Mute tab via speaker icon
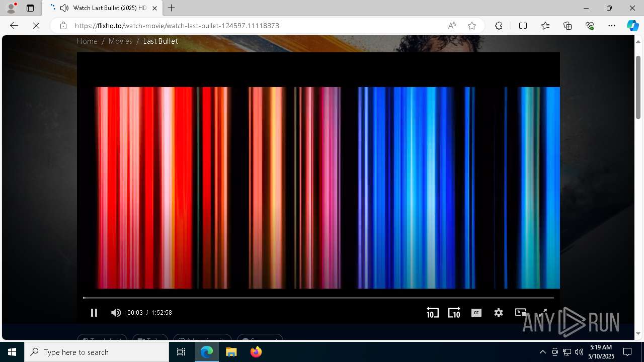Image resolution: width=644 pixels, height=362 pixels. pos(64,8)
